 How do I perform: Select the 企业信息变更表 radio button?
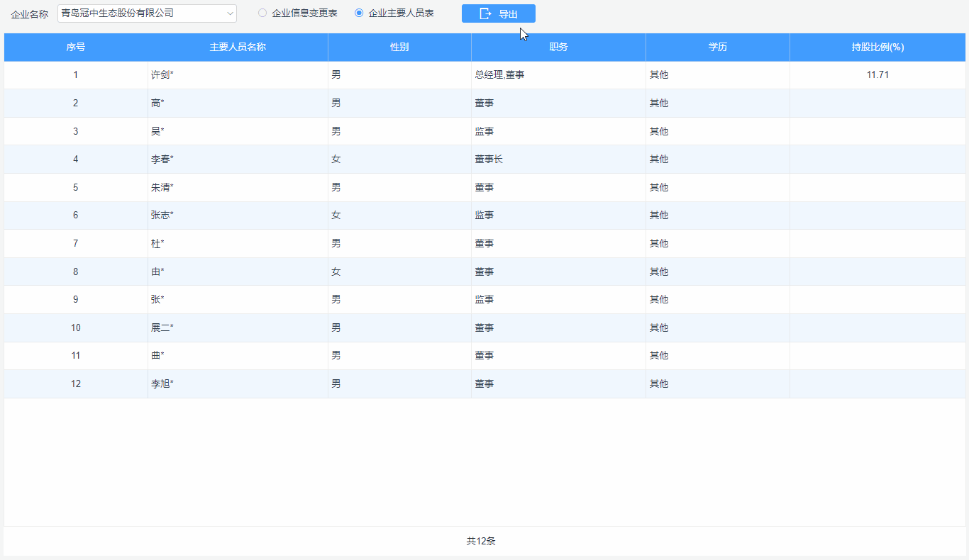(x=262, y=13)
